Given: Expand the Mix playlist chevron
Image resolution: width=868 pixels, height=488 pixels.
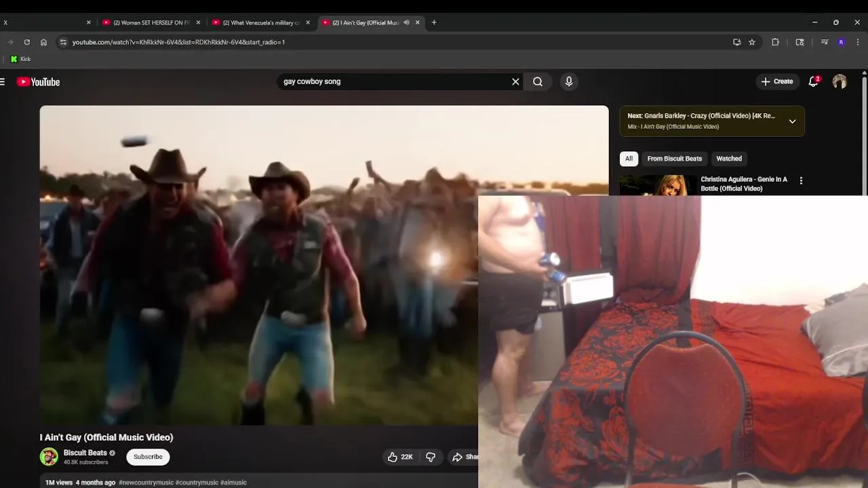Looking at the screenshot, I should coord(792,121).
